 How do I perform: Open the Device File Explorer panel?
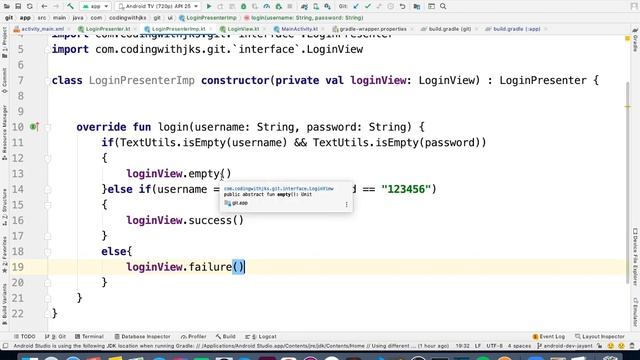(635, 257)
